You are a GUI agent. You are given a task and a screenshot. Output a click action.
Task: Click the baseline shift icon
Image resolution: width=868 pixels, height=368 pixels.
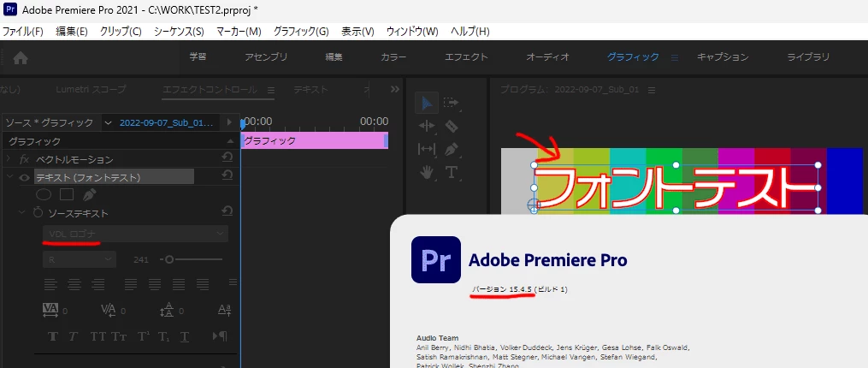pyautogui.click(x=225, y=310)
